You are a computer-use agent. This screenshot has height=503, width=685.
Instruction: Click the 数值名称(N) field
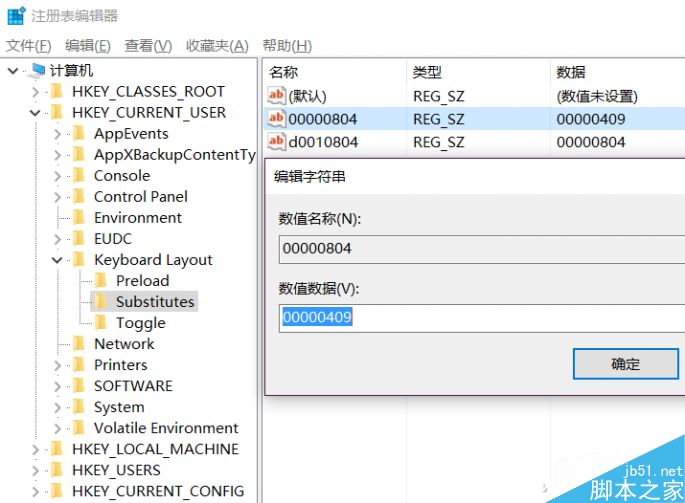tap(482, 249)
